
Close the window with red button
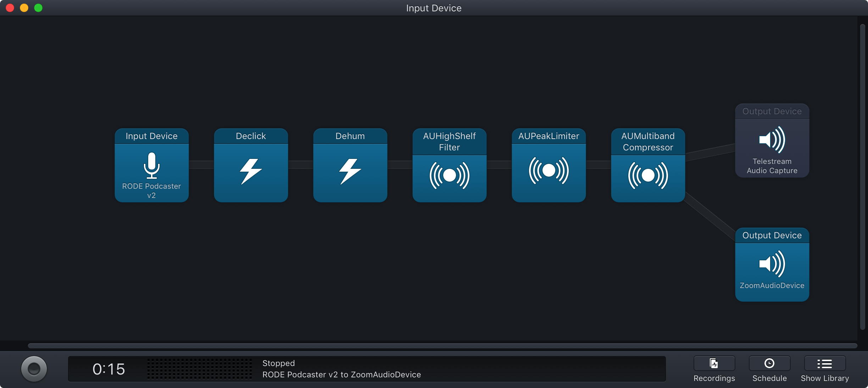click(x=10, y=8)
